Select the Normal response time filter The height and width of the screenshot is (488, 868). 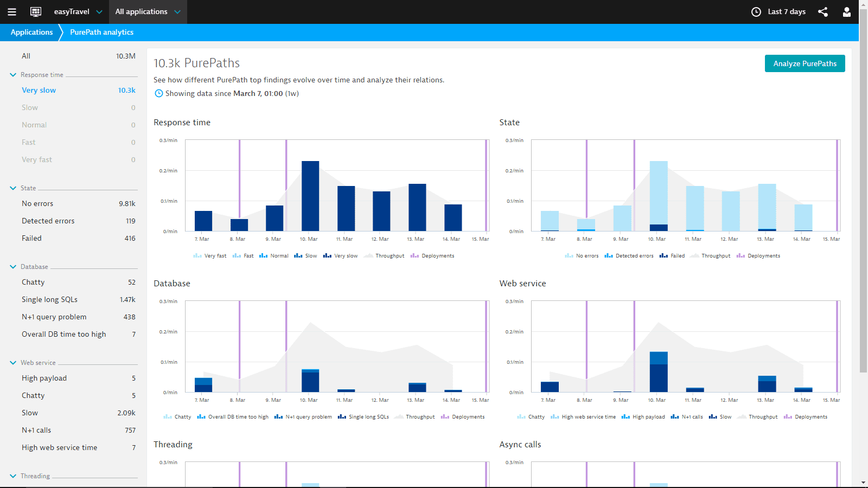pos(78,125)
